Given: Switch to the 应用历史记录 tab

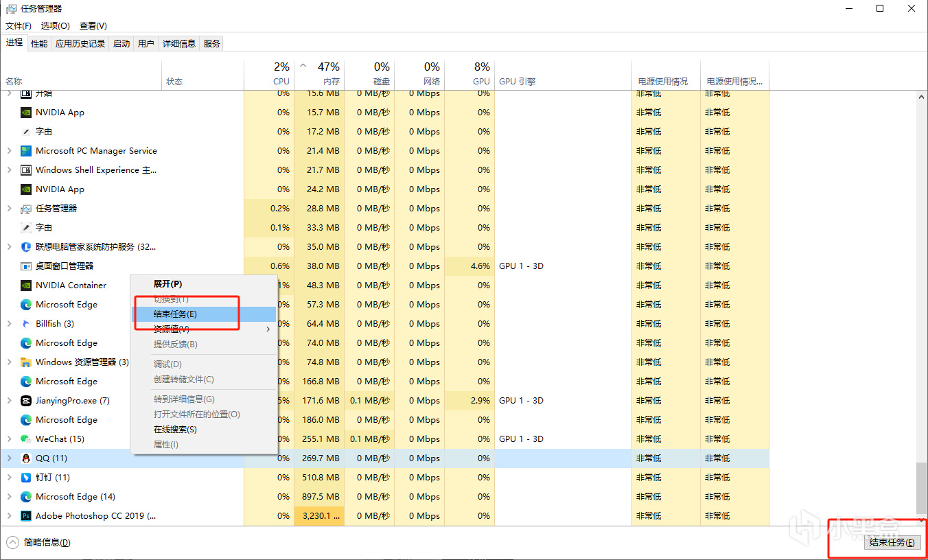Looking at the screenshot, I should [80, 44].
